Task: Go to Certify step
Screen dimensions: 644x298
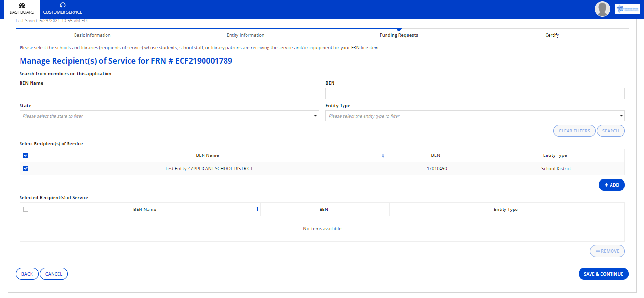Action: pos(552,35)
